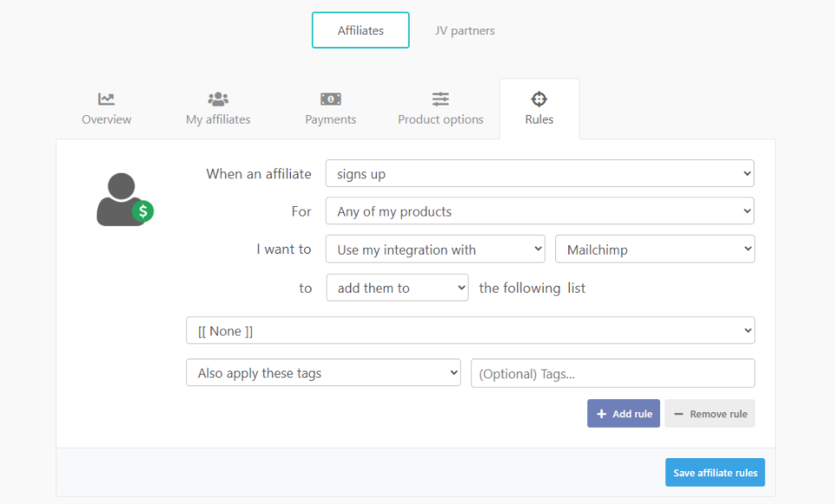This screenshot has height=504, width=835.
Task: Expand the 'Any of my products' dropdown
Action: (540, 211)
